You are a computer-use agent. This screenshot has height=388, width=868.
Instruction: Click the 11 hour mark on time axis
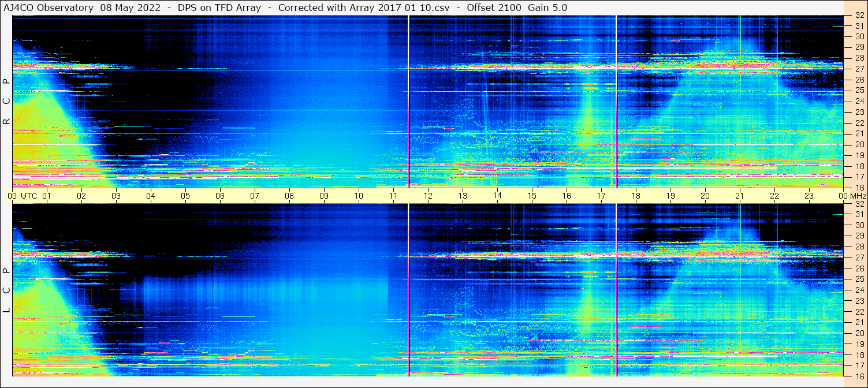(x=393, y=196)
